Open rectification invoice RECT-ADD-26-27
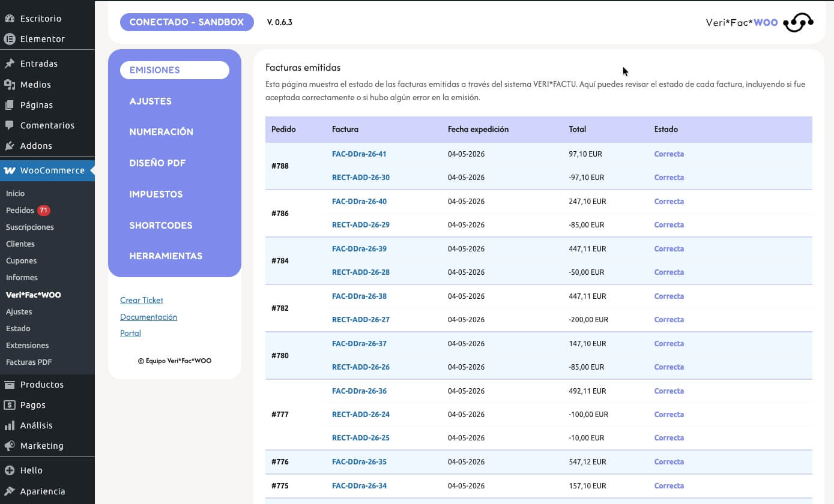 tap(361, 320)
